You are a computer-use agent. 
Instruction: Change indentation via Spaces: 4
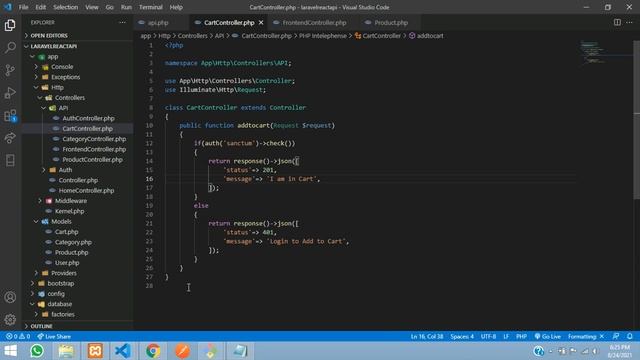click(462, 336)
